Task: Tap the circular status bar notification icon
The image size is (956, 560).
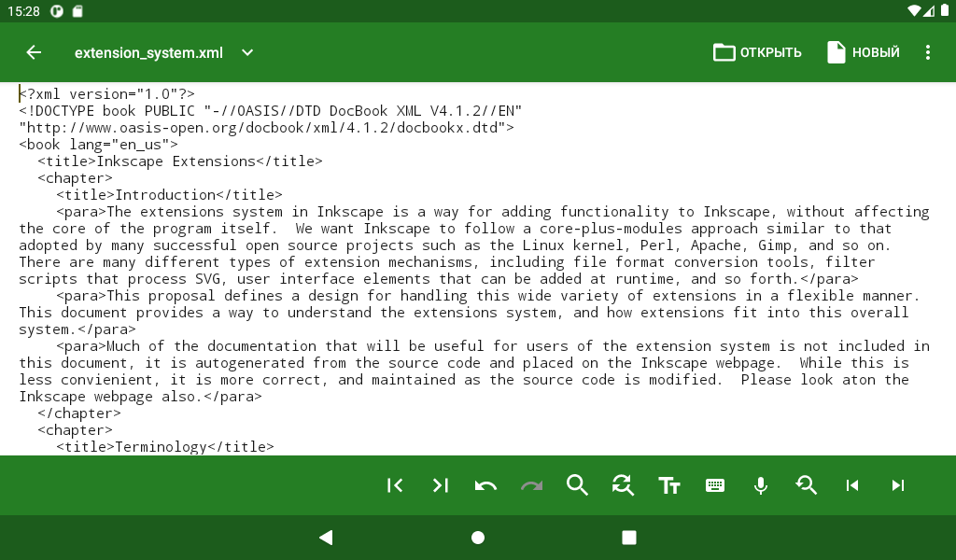Action: pyautogui.click(x=57, y=11)
